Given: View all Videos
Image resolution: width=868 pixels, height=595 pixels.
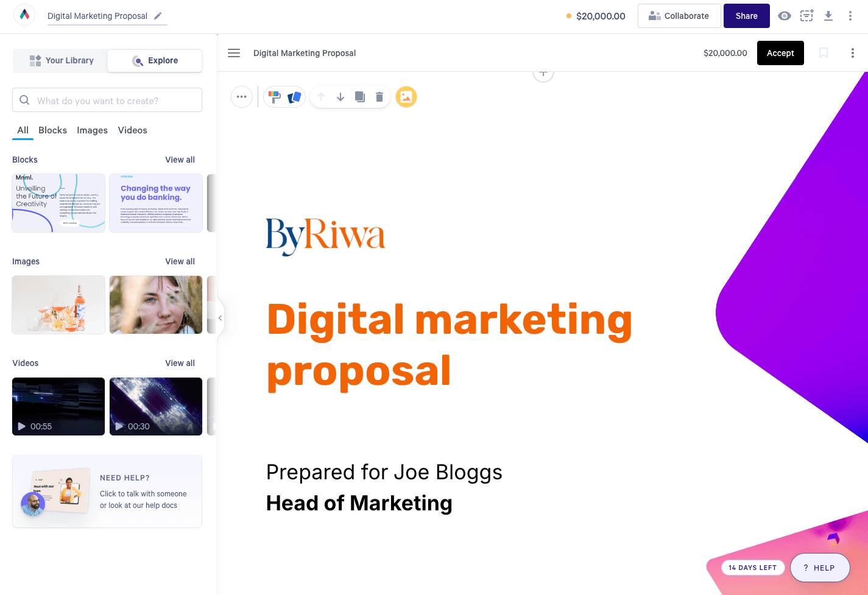Looking at the screenshot, I should 180,363.
